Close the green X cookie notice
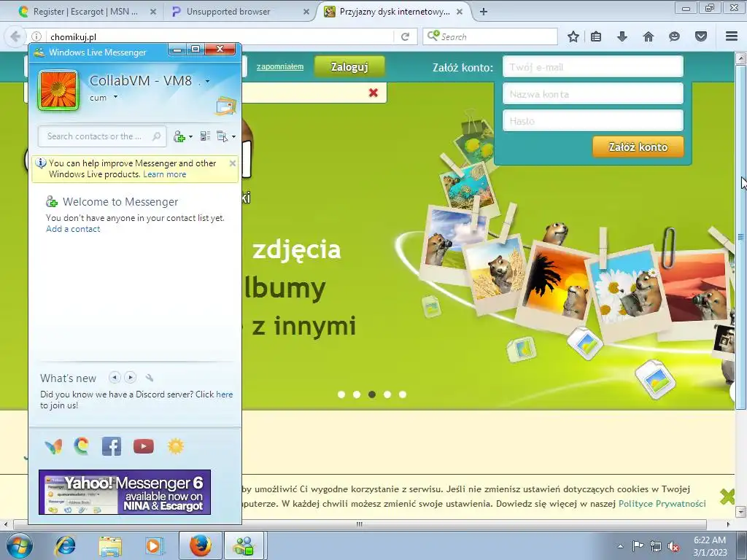747x560 pixels. click(x=727, y=497)
